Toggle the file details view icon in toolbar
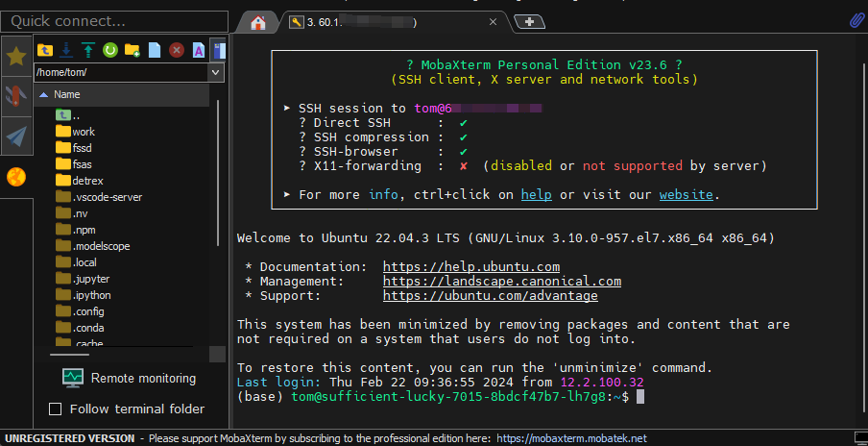 click(x=219, y=50)
